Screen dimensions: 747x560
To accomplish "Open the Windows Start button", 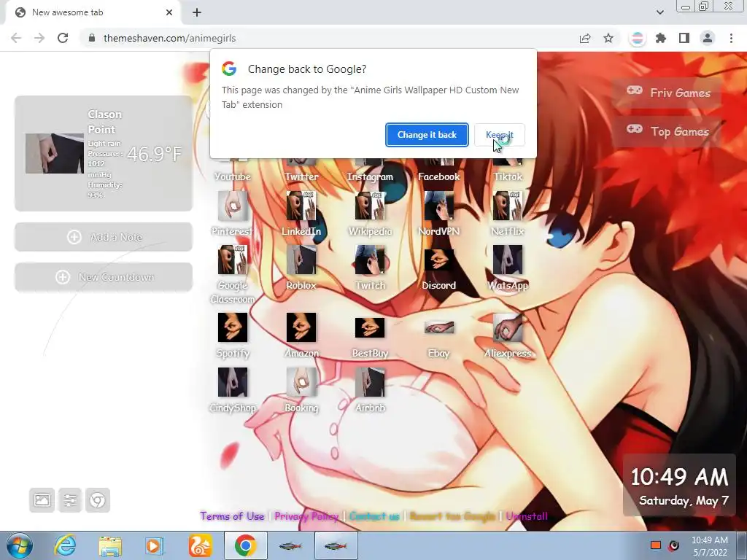I will [x=20, y=545].
